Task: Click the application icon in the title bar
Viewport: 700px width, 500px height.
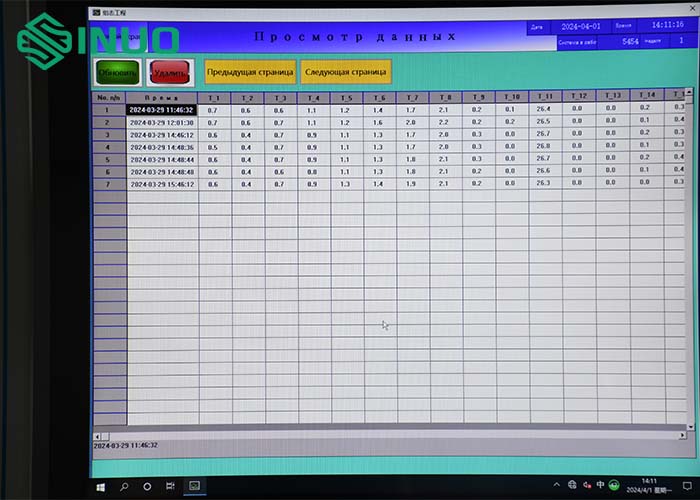Action: coord(96,13)
